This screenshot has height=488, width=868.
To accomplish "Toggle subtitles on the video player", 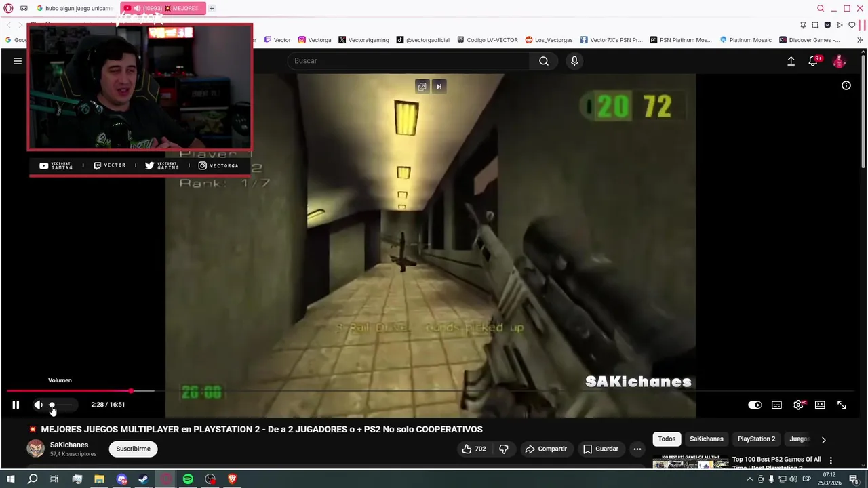I will coord(776,405).
